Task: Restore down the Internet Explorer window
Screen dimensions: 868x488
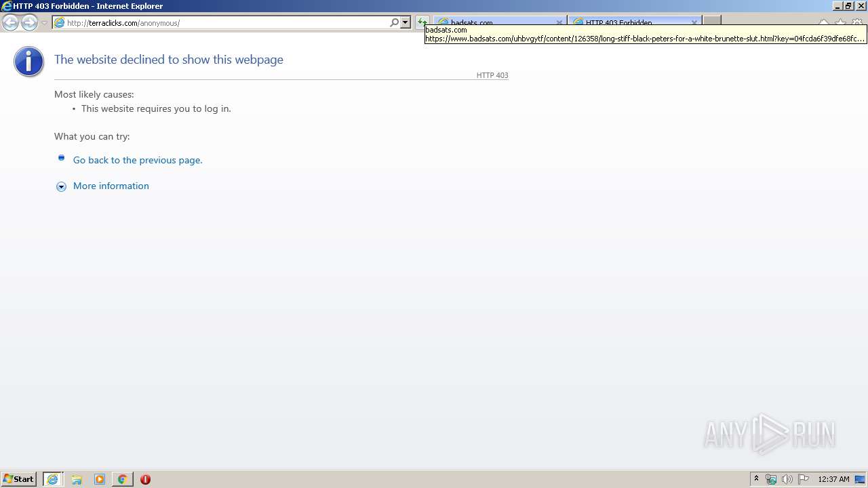Action: pyautogui.click(x=848, y=6)
